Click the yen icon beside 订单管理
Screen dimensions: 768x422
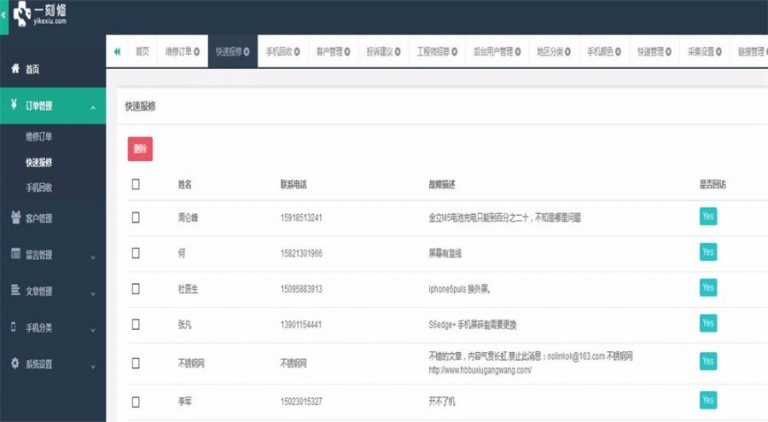[x=15, y=105]
